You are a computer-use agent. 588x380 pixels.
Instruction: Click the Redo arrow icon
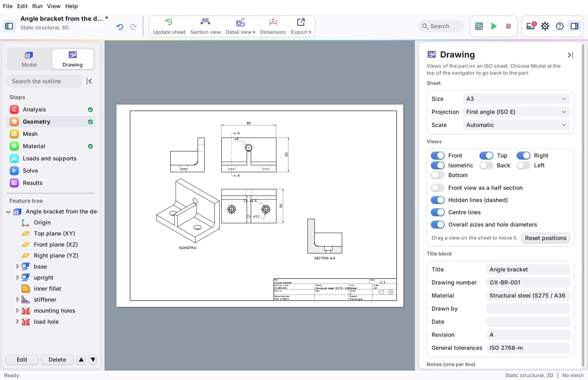[133, 27]
